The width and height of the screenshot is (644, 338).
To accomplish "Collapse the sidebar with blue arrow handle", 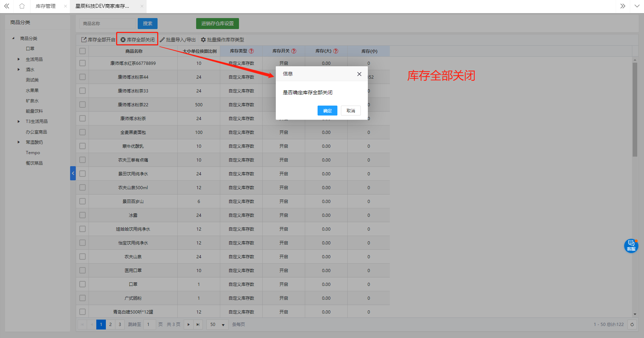I will coord(73,173).
